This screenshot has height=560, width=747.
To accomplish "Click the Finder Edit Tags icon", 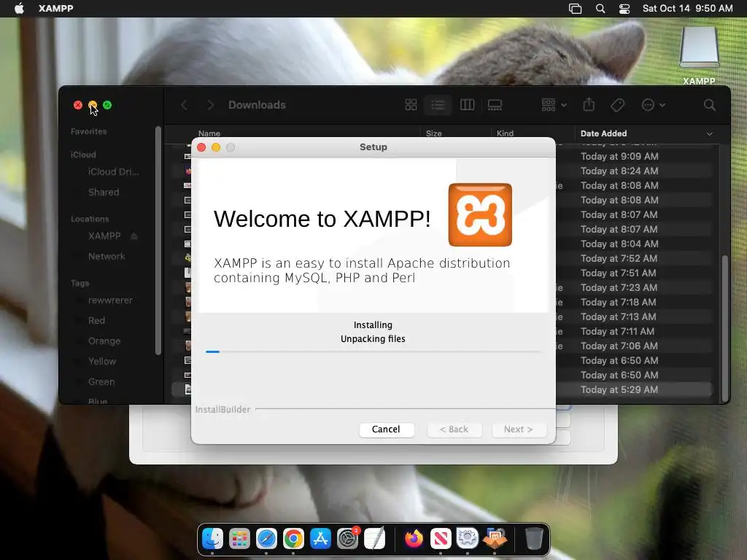I will pyautogui.click(x=617, y=105).
